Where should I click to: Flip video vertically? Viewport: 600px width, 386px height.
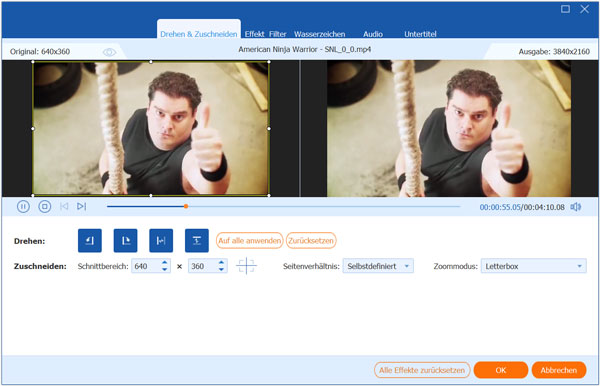coord(197,241)
